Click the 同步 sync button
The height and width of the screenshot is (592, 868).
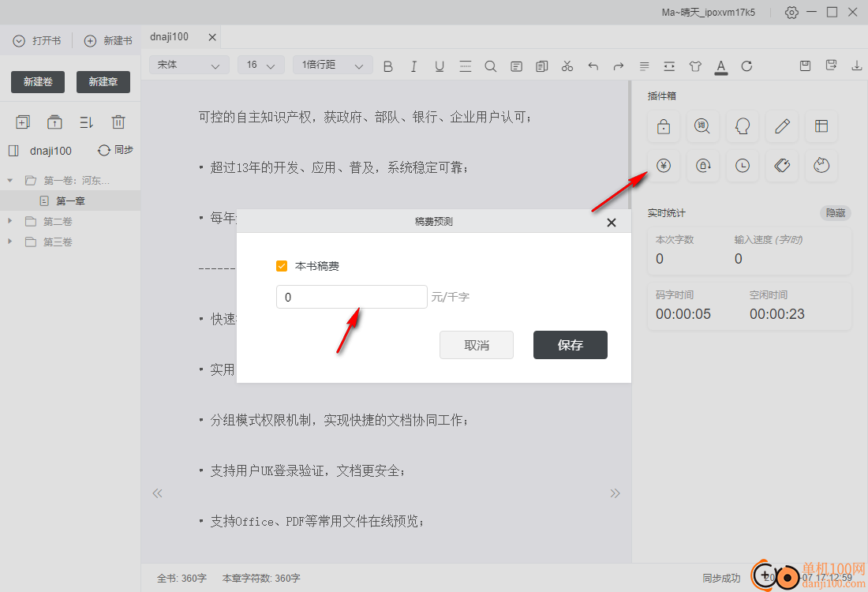116,150
